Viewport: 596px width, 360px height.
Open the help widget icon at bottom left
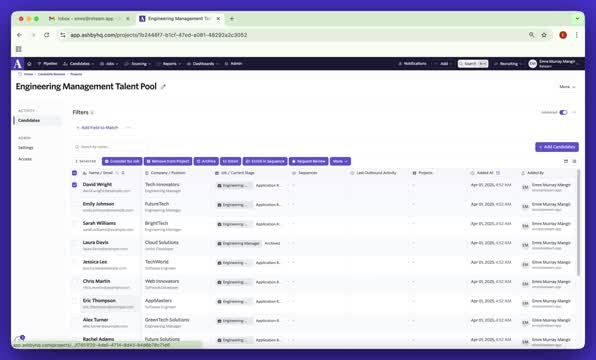(19, 339)
